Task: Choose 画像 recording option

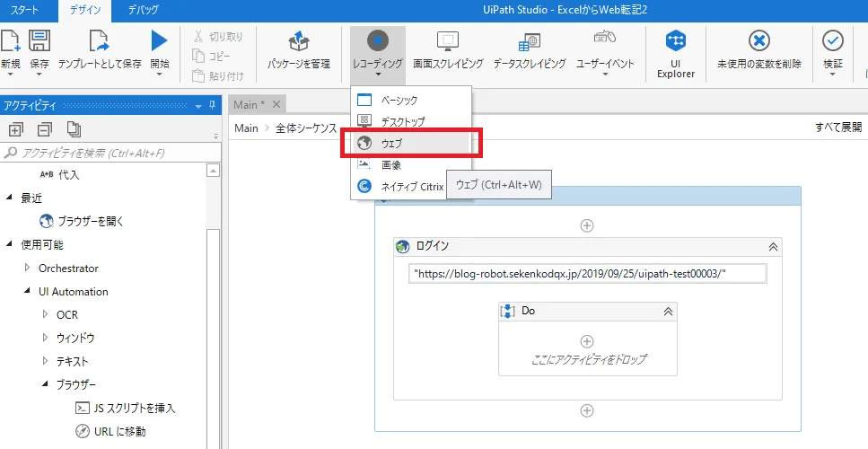Action: pyautogui.click(x=411, y=165)
